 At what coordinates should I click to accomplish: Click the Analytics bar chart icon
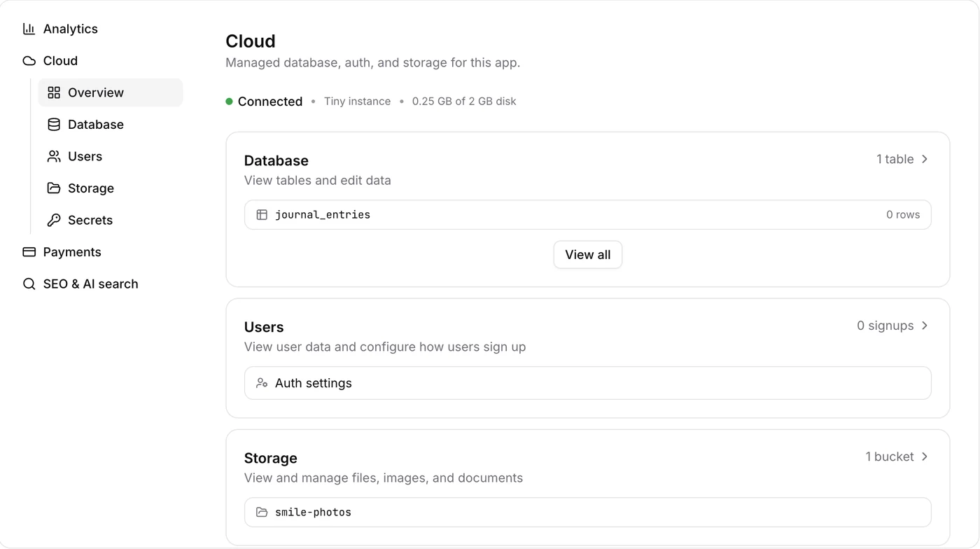29,29
